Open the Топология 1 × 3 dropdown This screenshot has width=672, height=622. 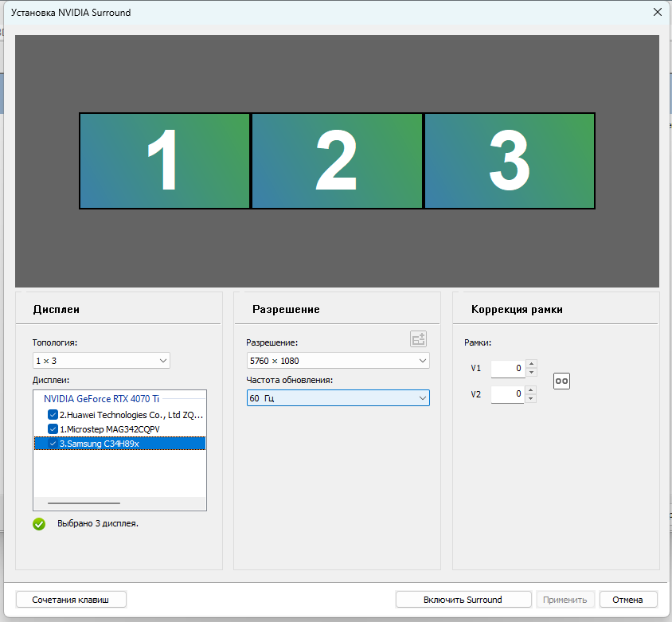point(101,361)
